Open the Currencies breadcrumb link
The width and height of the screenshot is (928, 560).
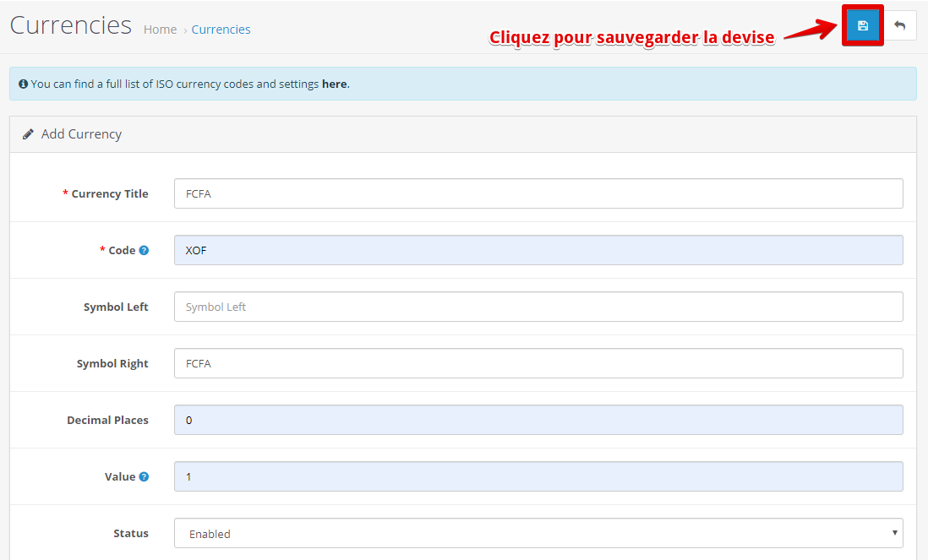click(x=221, y=30)
